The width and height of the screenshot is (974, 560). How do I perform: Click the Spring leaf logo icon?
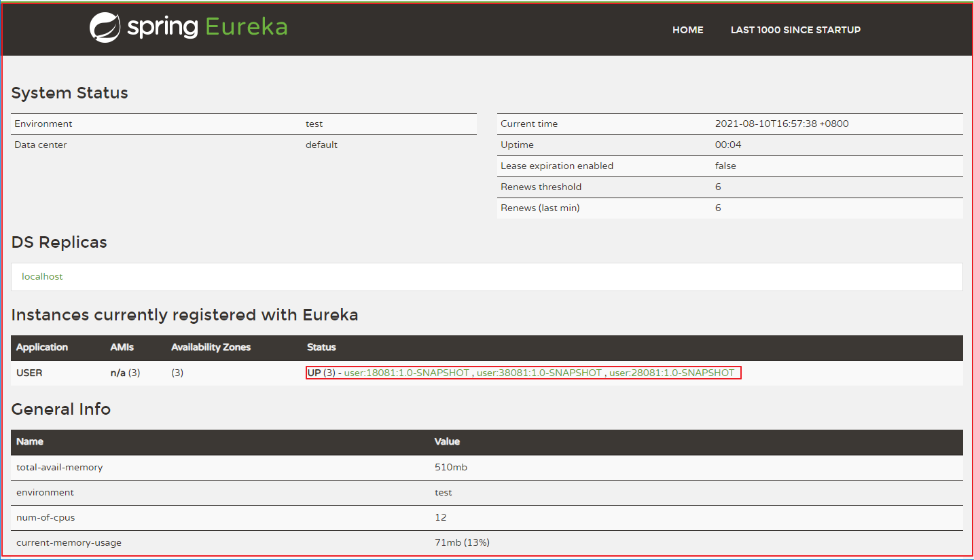tap(105, 28)
